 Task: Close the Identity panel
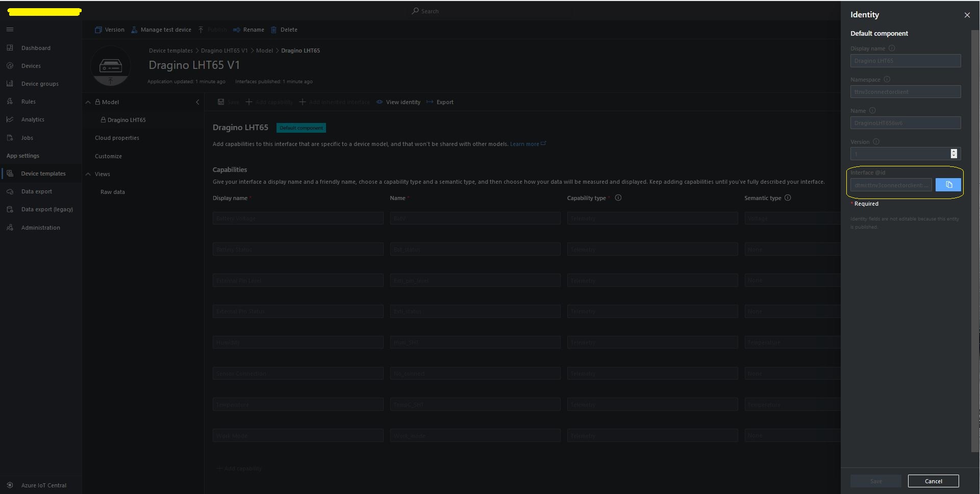(x=967, y=15)
